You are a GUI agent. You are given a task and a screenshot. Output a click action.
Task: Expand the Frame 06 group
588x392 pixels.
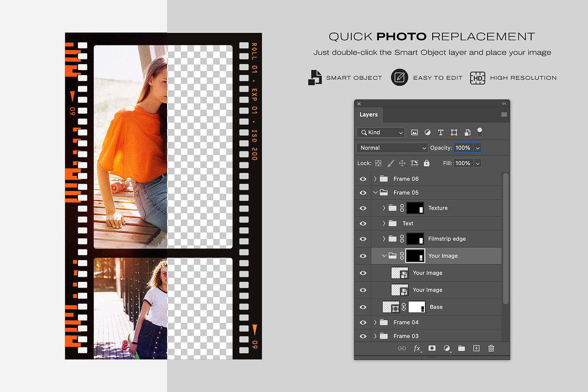(x=375, y=179)
